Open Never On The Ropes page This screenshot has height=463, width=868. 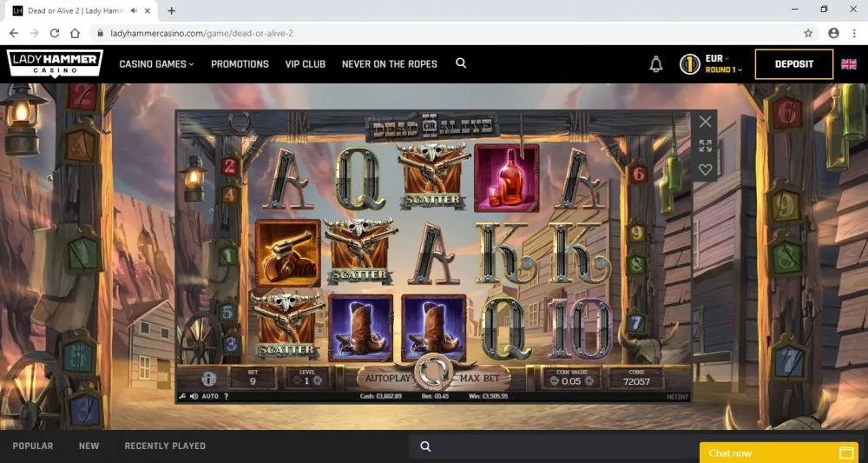pos(390,64)
